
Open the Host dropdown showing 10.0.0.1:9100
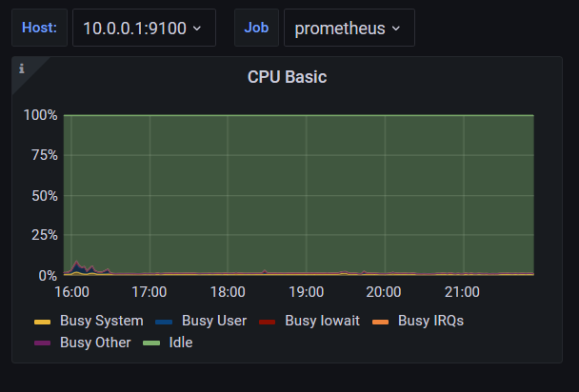(x=144, y=28)
